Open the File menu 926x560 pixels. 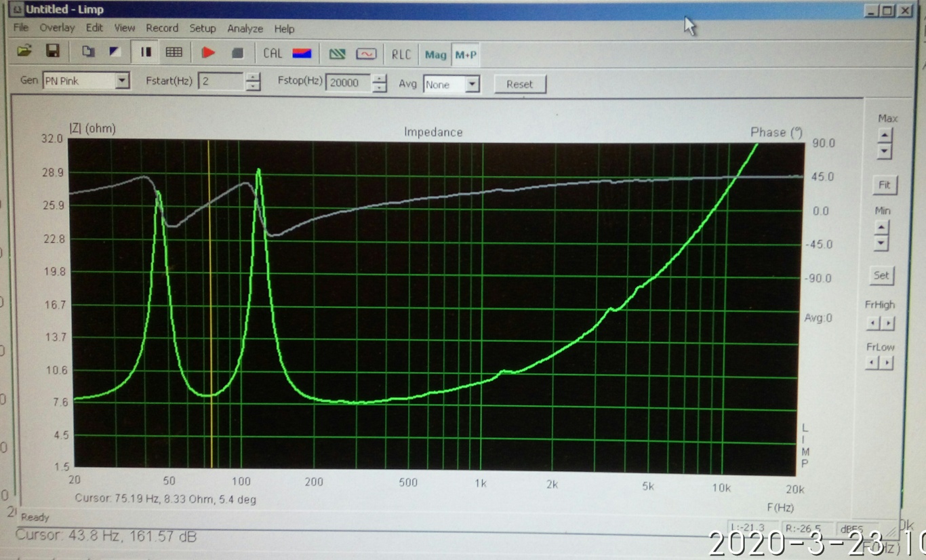(x=21, y=28)
